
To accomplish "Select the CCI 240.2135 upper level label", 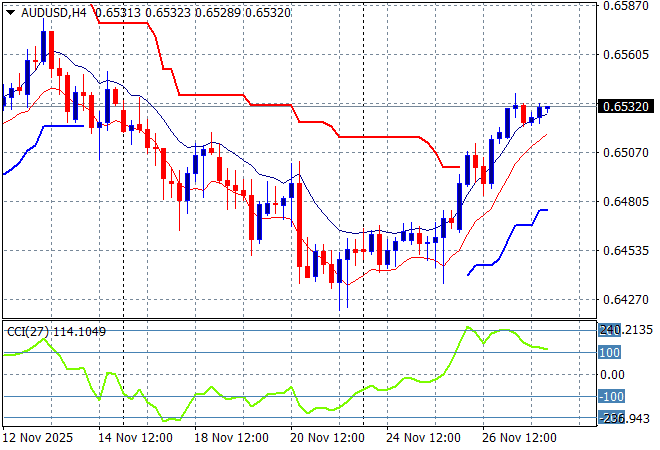I will [625, 330].
